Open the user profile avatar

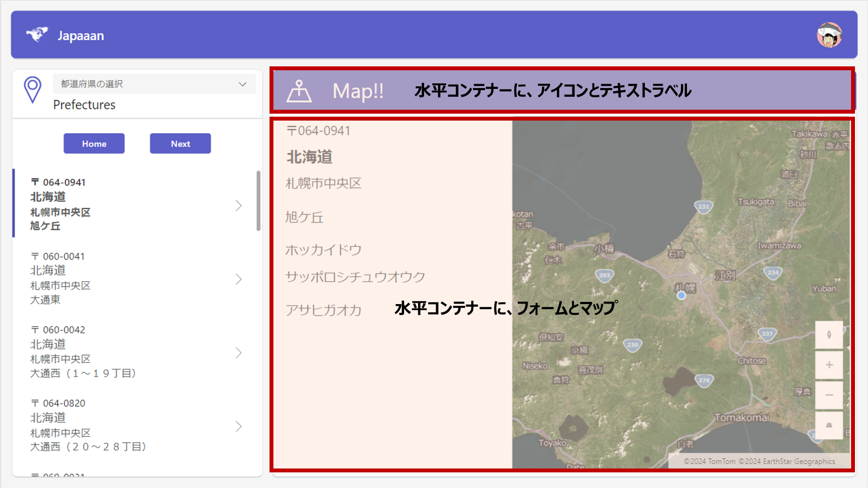coord(829,35)
